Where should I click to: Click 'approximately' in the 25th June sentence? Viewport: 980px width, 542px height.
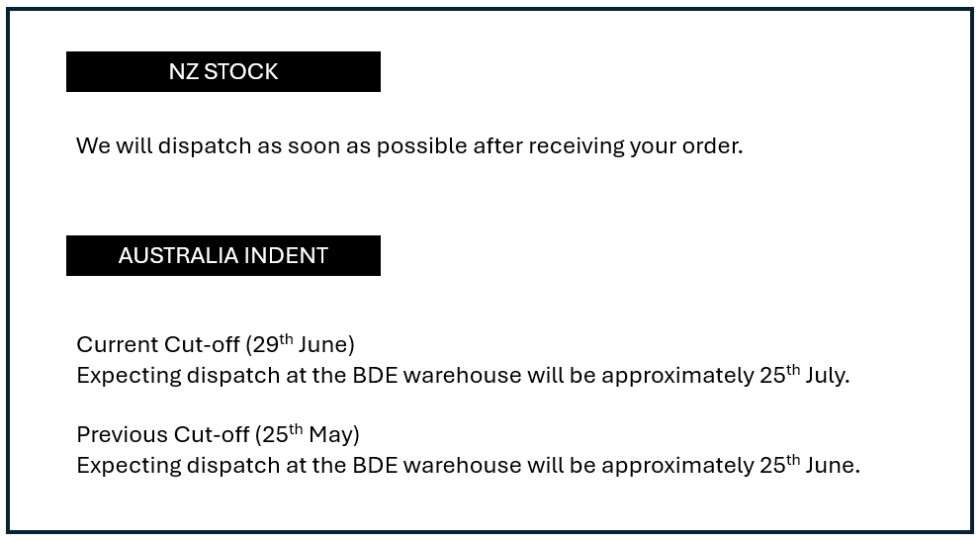[677, 466]
